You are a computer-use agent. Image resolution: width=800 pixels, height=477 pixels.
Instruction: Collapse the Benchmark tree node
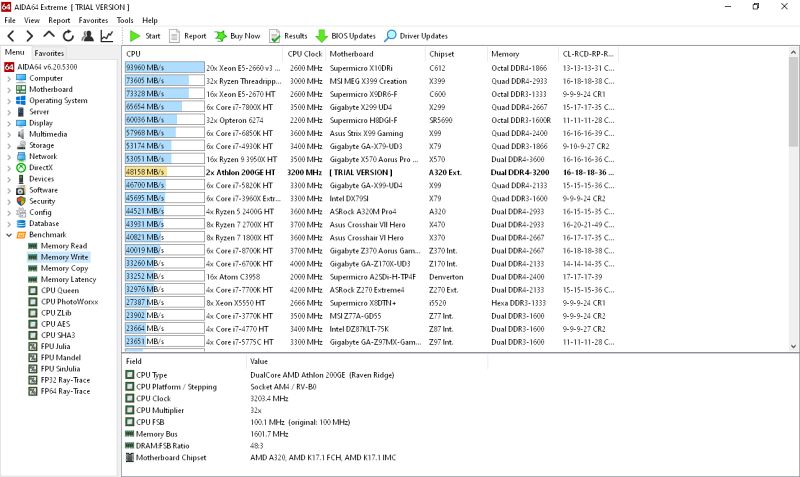coord(9,235)
